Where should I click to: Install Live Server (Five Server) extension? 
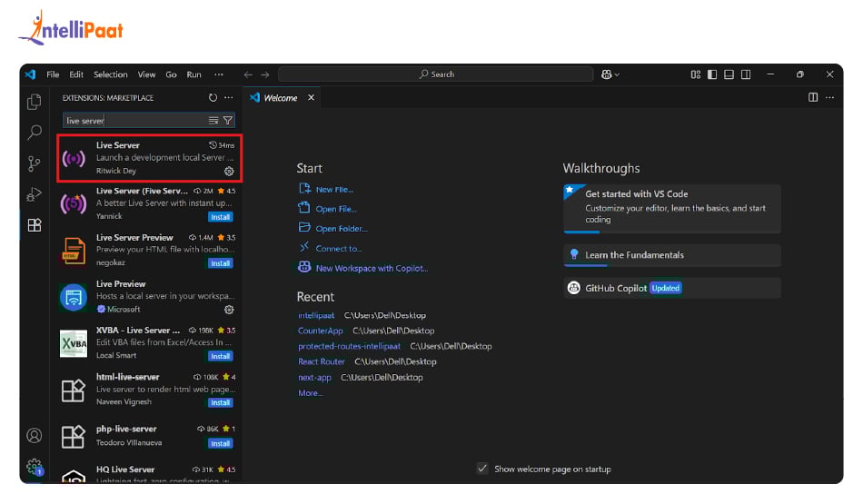tap(220, 217)
